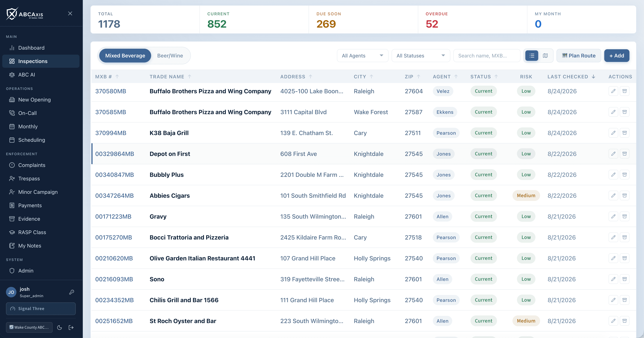Viewport: 644px width, 338px height.
Task: Sort by the City column
Action: (x=363, y=76)
